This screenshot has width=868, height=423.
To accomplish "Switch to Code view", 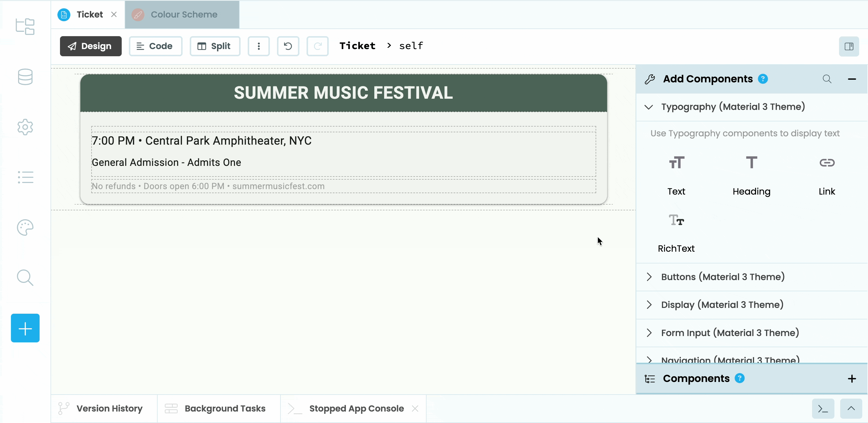I will click(x=155, y=46).
